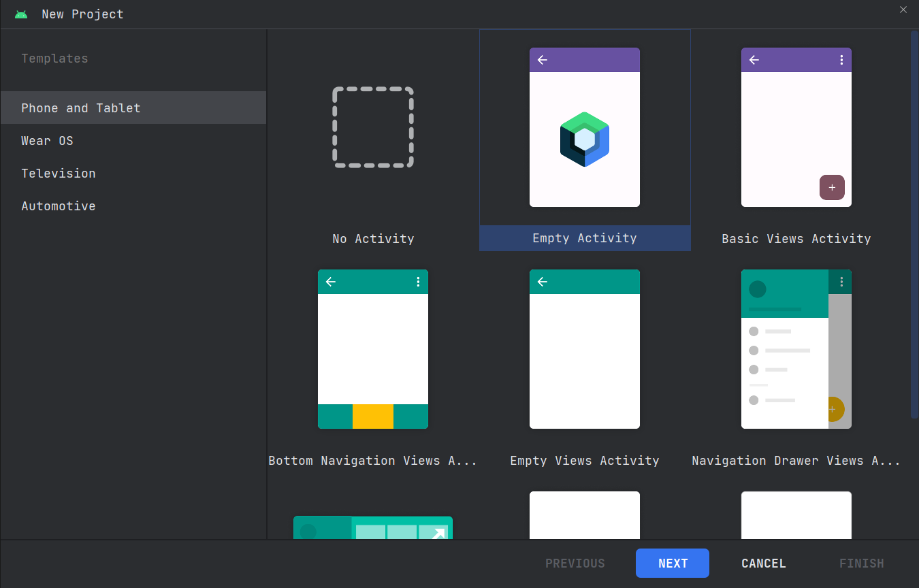Click the "Basic Views Activity" label
919x588 pixels.
coord(796,239)
